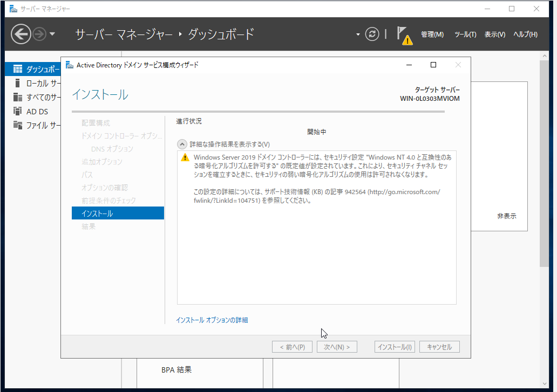The width and height of the screenshot is (557, 392).
Task: Select the オプションの確認 wizard step
Action: pyautogui.click(x=105, y=188)
